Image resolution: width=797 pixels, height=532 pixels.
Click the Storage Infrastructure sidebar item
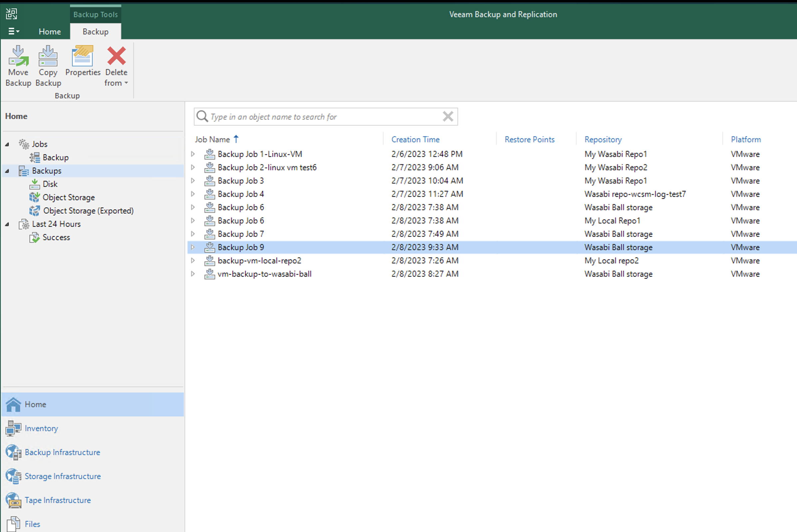(x=62, y=476)
